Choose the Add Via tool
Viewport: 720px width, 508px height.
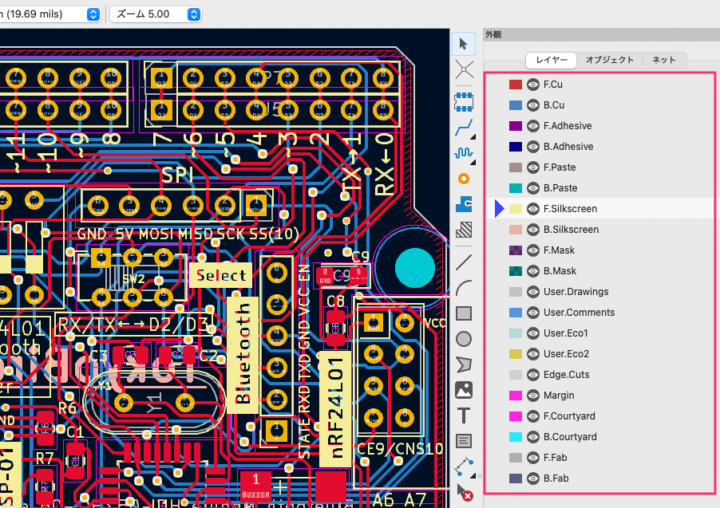[x=464, y=178]
